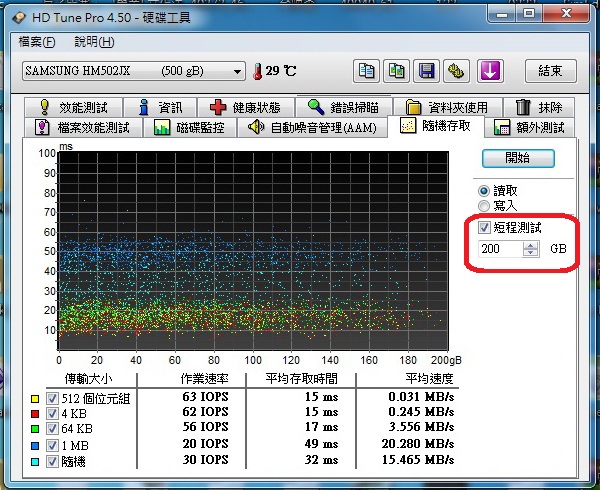Open the 自動噪音管理(AAM) tab
The width and height of the screenshot is (600, 490).
point(313,127)
